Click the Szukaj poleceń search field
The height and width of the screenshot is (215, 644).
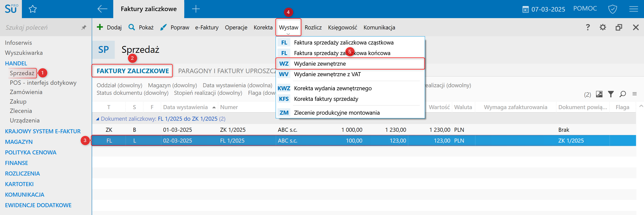click(42, 27)
